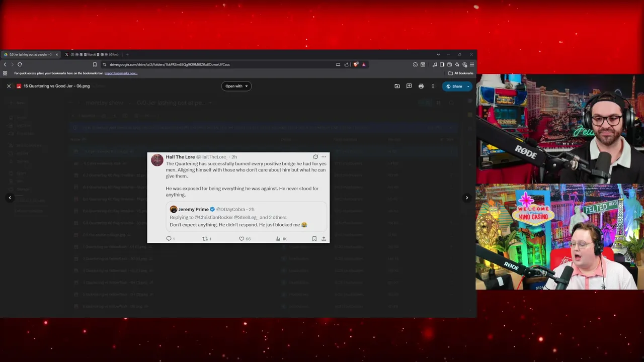Go to the previous image in preview
644x362 pixels.
(10, 198)
